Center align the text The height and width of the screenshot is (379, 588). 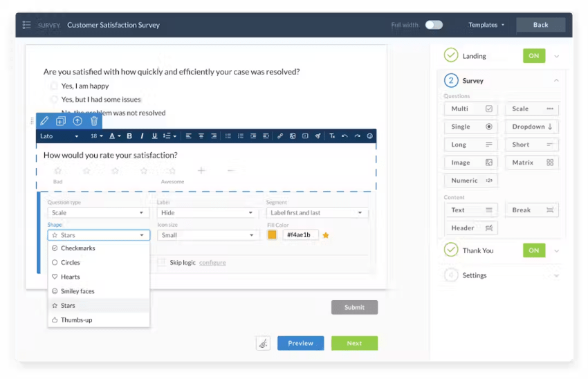pyautogui.click(x=201, y=136)
